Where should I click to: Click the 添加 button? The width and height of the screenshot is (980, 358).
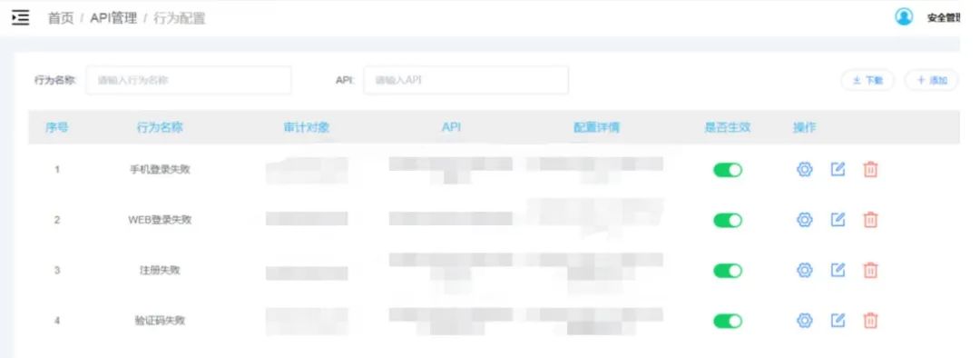[x=931, y=80]
